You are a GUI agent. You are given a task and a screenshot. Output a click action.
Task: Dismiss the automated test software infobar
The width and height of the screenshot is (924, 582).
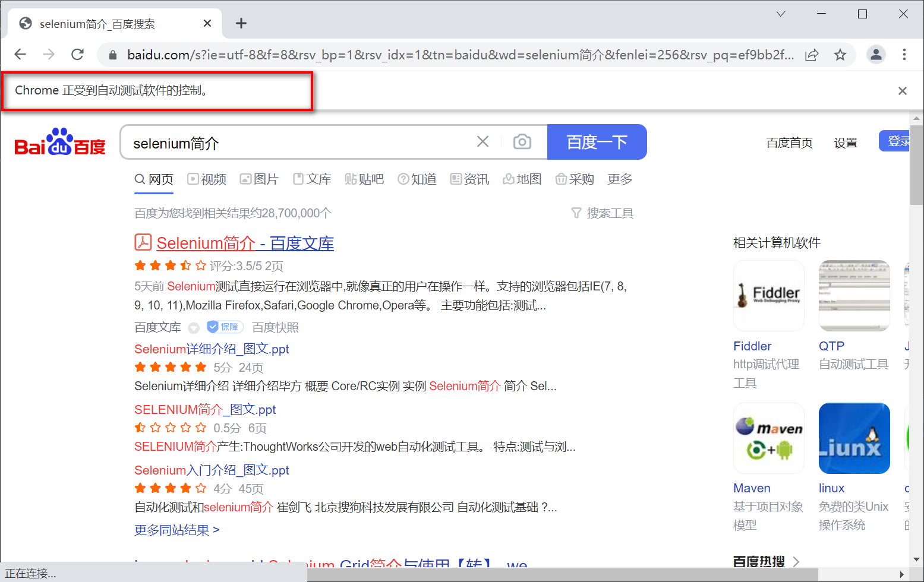pyautogui.click(x=903, y=91)
